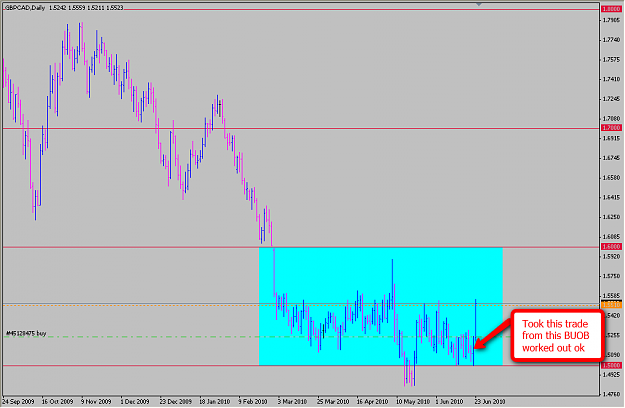The height and width of the screenshot is (408, 625).
Task: Click the 1.7575 price axis label
Action: coord(612,60)
